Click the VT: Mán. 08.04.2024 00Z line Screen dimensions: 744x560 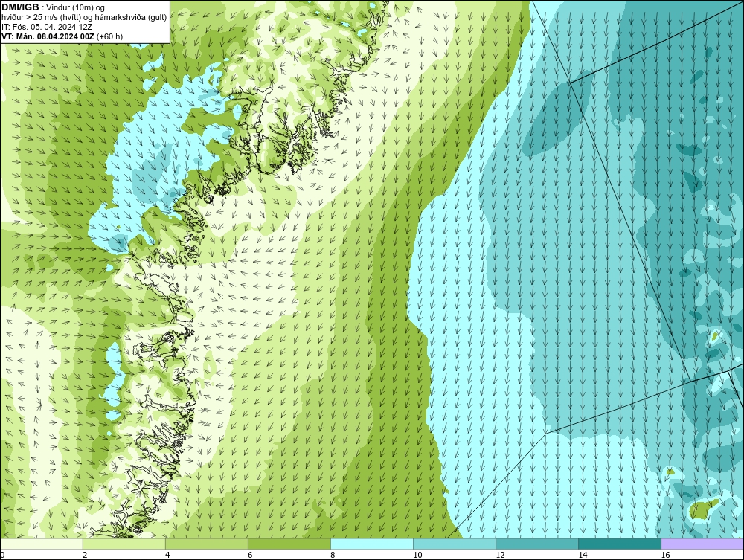tap(62, 36)
